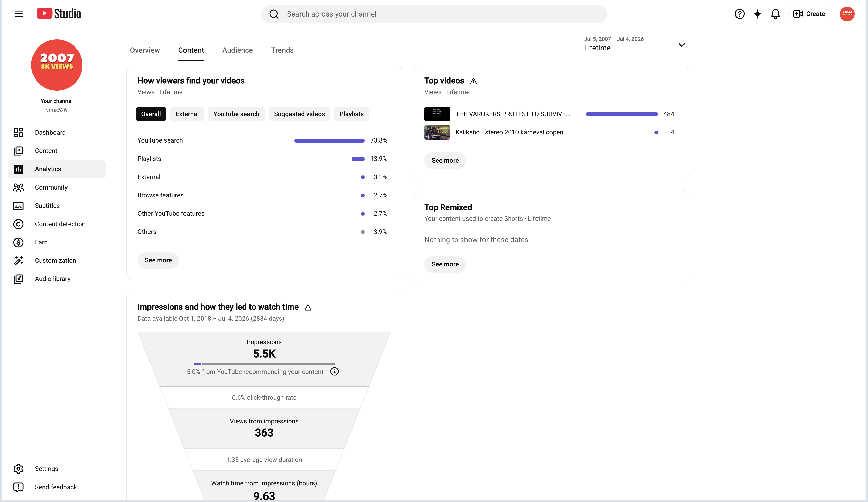The height and width of the screenshot is (502, 868).
Task: Click the search across your channel field
Action: click(434, 14)
